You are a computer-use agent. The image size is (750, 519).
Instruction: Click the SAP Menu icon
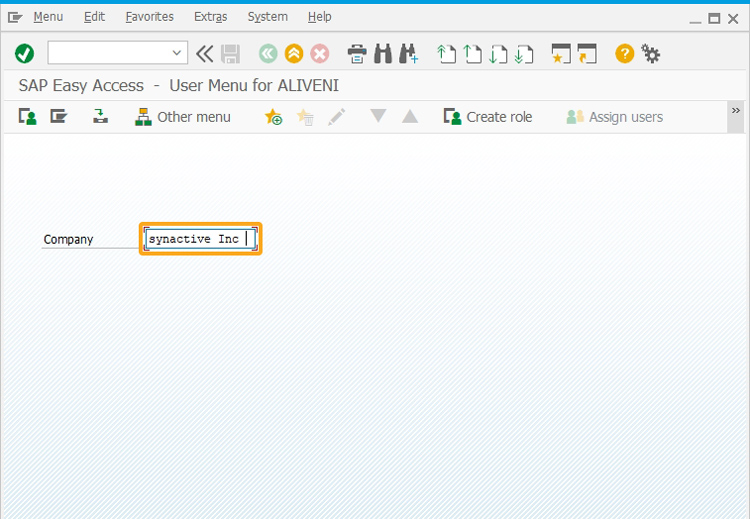(59, 116)
